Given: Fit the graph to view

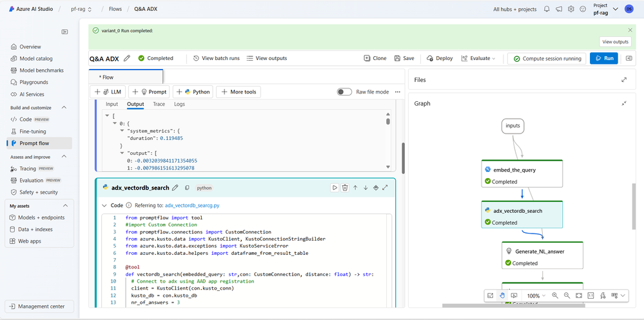Looking at the screenshot, I should point(579,295).
